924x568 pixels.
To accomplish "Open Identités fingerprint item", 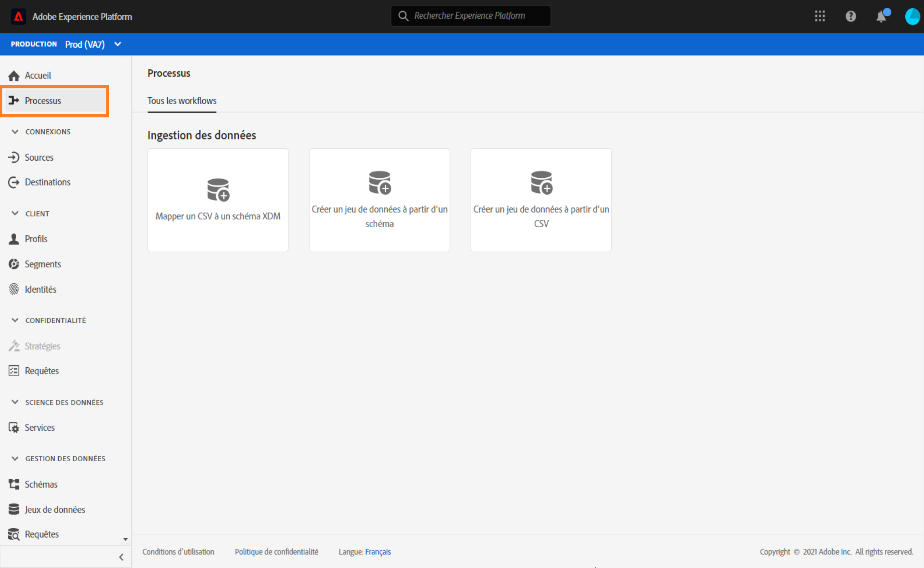I will [x=40, y=289].
